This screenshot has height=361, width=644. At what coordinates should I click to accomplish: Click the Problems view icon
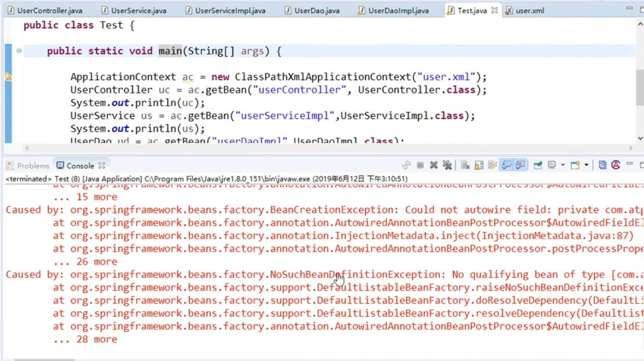point(10,166)
